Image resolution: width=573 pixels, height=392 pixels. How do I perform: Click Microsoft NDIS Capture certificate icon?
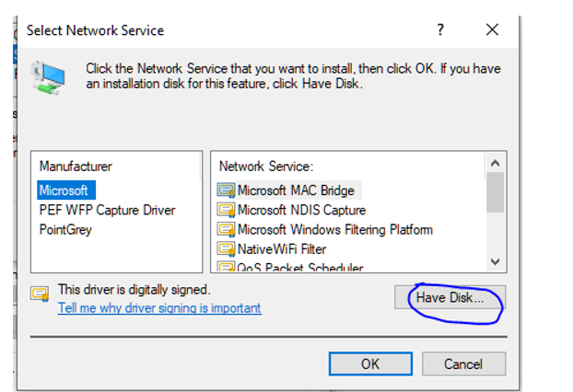[x=227, y=210]
